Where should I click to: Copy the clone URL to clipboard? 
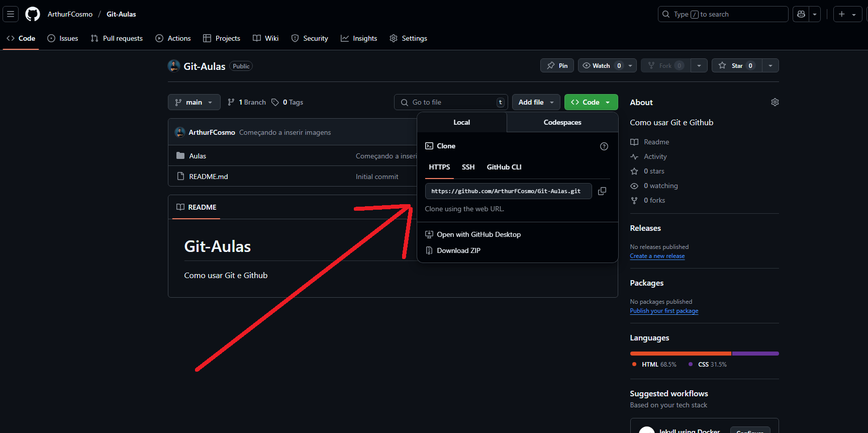coord(602,191)
